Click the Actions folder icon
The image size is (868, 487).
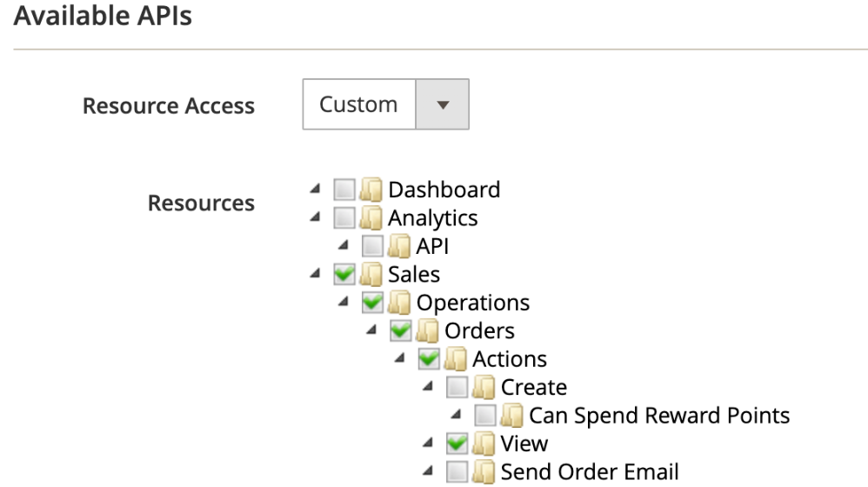click(456, 359)
